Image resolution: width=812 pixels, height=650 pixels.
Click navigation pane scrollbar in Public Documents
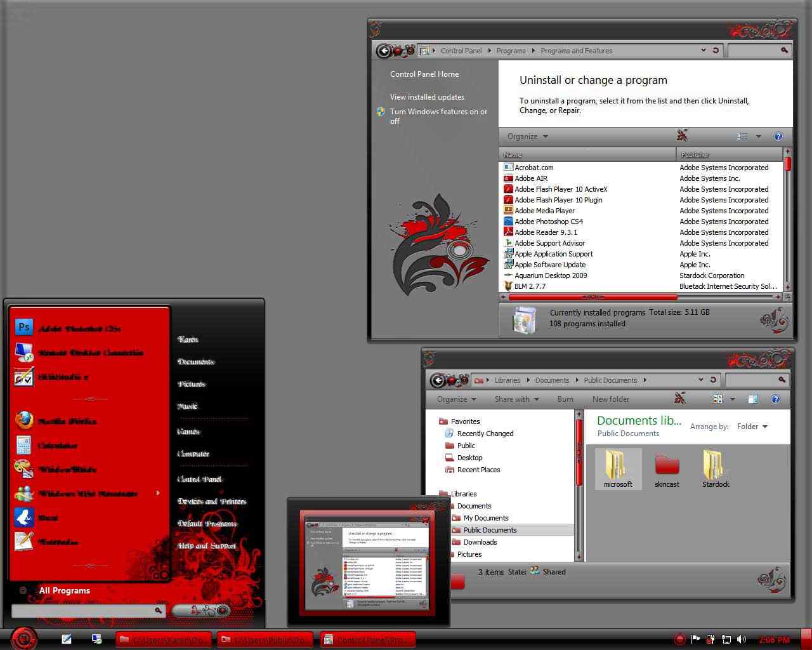(579, 451)
